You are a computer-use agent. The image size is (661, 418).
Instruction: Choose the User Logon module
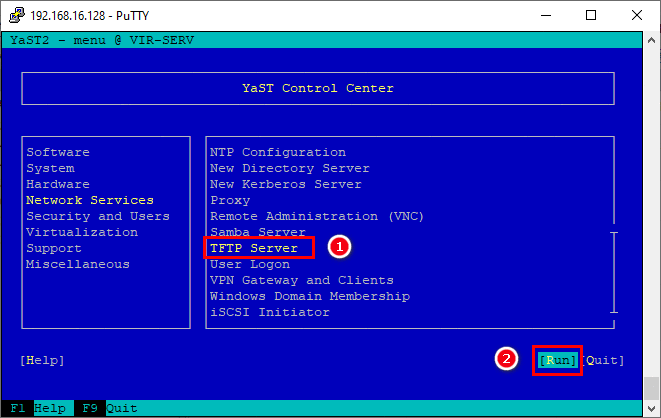click(250, 264)
